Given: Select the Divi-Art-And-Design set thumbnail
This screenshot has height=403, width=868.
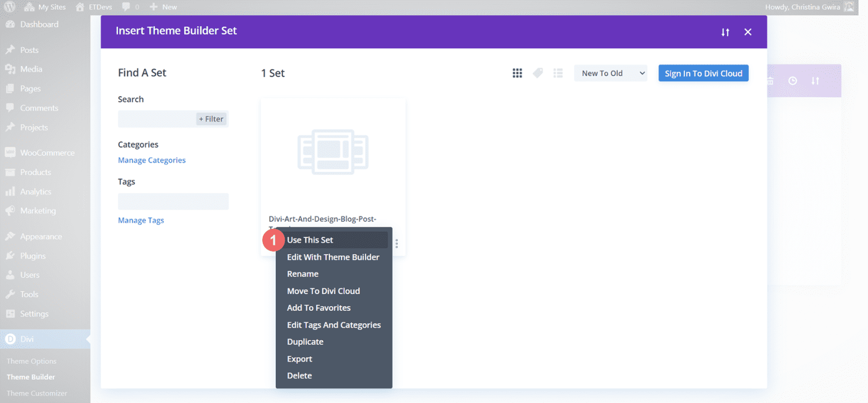Looking at the screenshot, I should [333, 151].
